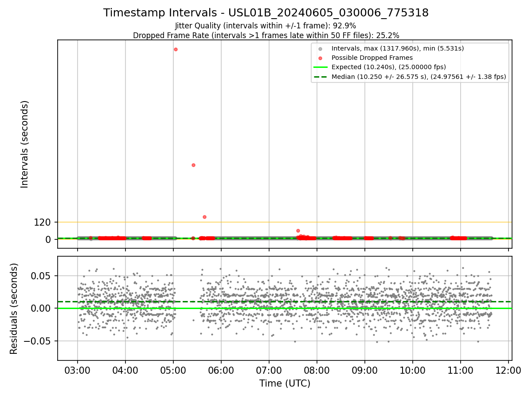
Task: Click the red dropped-frame point just above the 120 line
Action: point(204,217)
